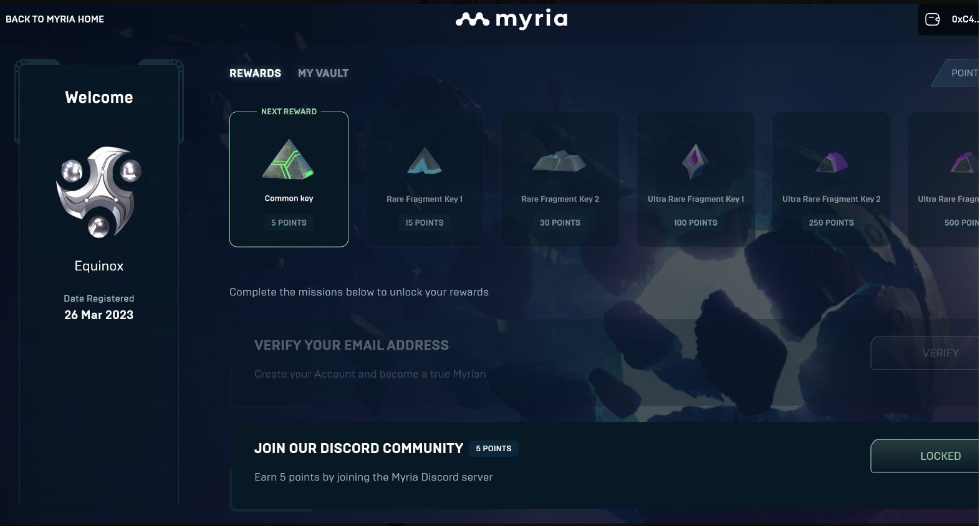Switch to the Rewards tab
The width and height of the screenshot is (980, 526).
255,74
